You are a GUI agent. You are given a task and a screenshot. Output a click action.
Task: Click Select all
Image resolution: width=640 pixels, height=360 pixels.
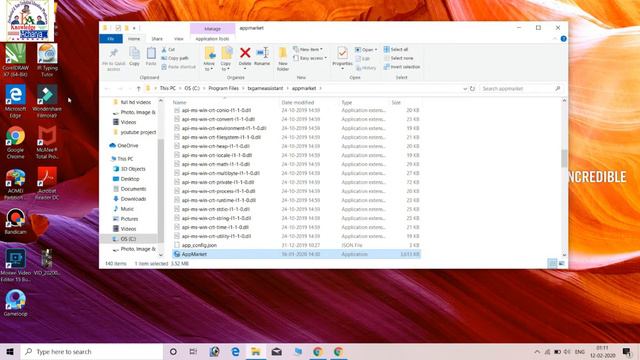click(396, 49)
